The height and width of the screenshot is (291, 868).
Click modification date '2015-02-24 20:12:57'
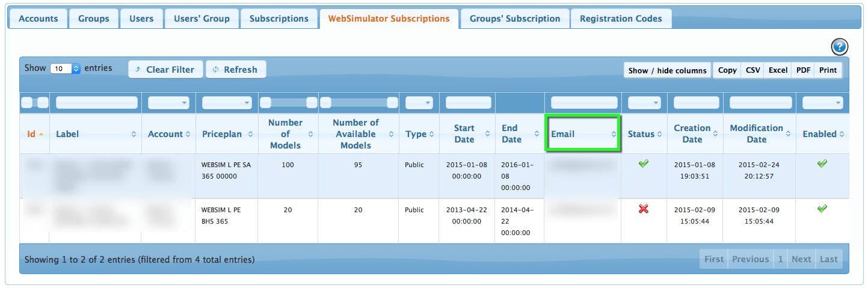click(758, 171)
